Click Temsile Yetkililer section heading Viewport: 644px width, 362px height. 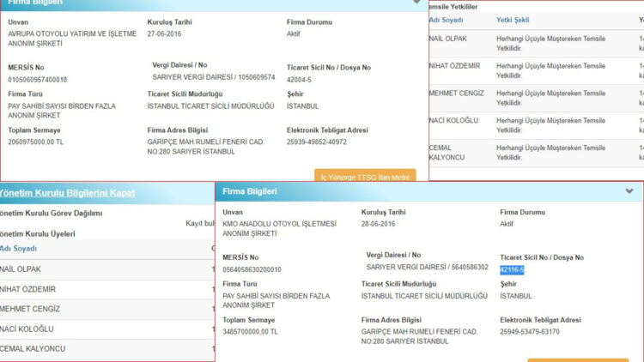(453, 7)
